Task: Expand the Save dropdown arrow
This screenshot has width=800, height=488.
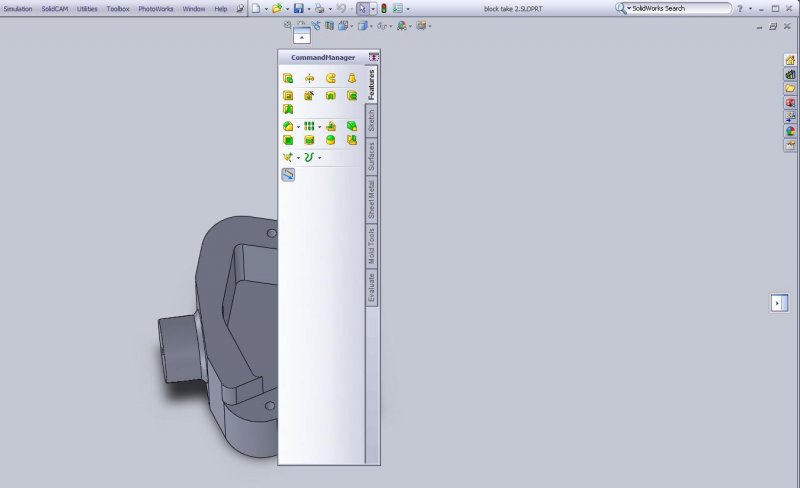Action: [309, 9]
